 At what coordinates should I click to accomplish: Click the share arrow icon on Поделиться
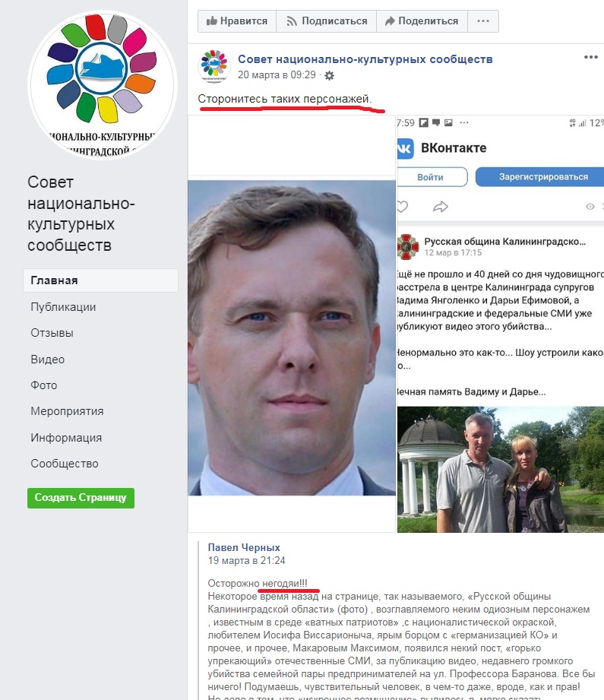click(x=390, y=21)
